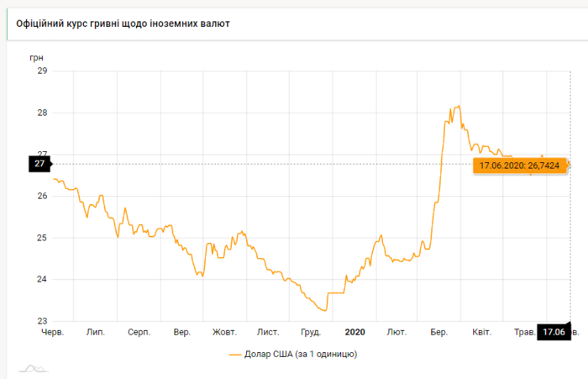Image resolution: width=588 pixels, height=379 pixels.
Task: Pick the Вер. month on the x-axis
Action: pyautogui.click(x=182, y=332)
